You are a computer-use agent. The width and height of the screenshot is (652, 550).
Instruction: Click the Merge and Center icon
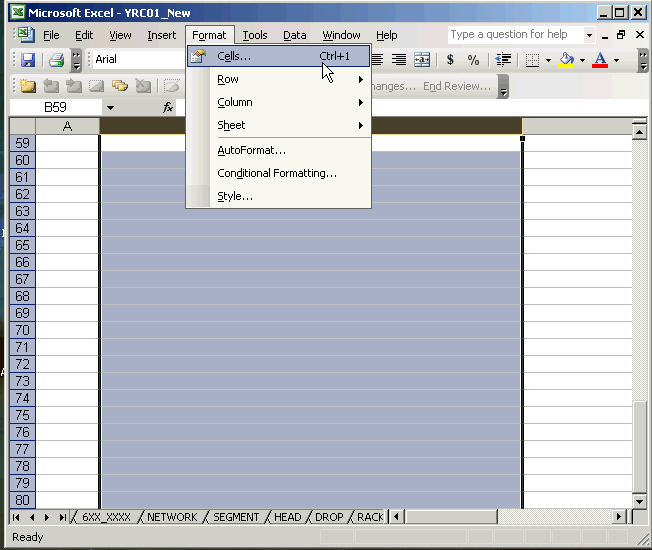pyautogui.click(x=422, y=60)
